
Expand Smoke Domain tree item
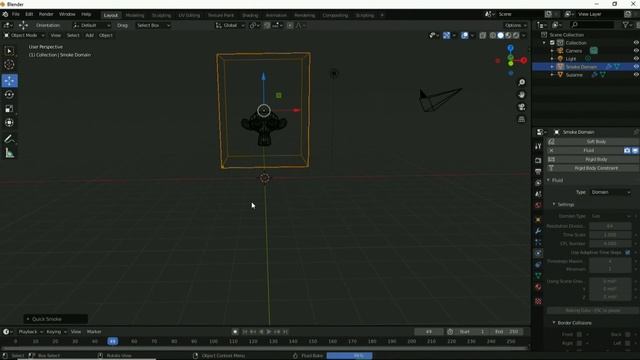pos(552,67)
